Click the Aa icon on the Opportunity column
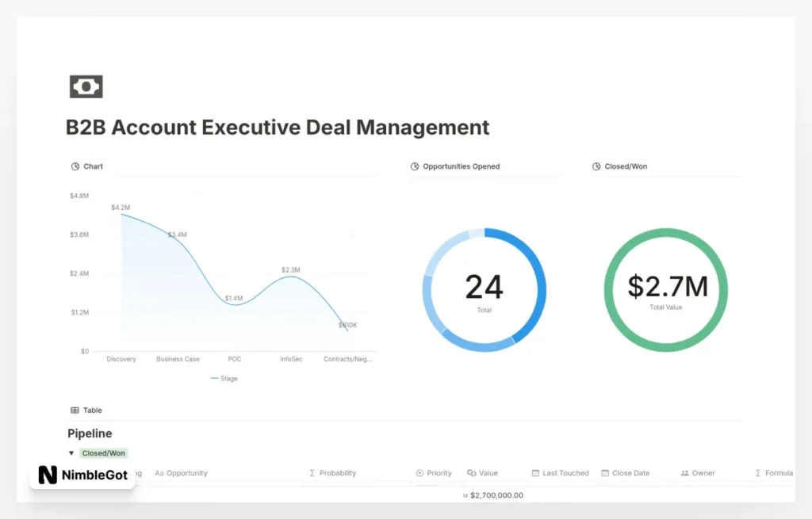 point(160,473)
